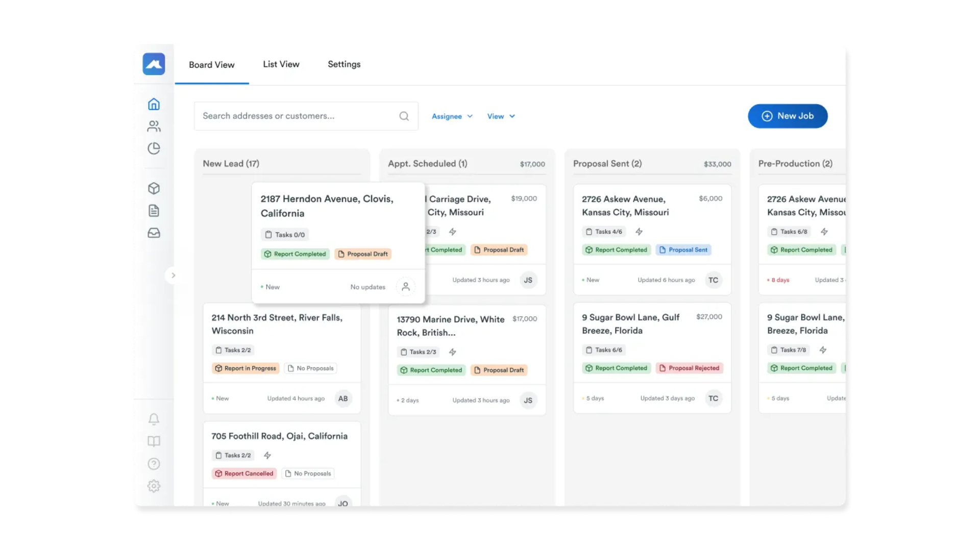Screen dimensions: 980x551
Task: Open the book guide icon
Action: tap(154, 441)
